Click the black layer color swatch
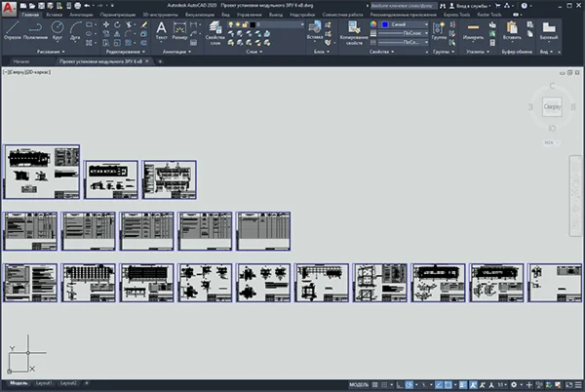The image size is (585, 392). 253,24
